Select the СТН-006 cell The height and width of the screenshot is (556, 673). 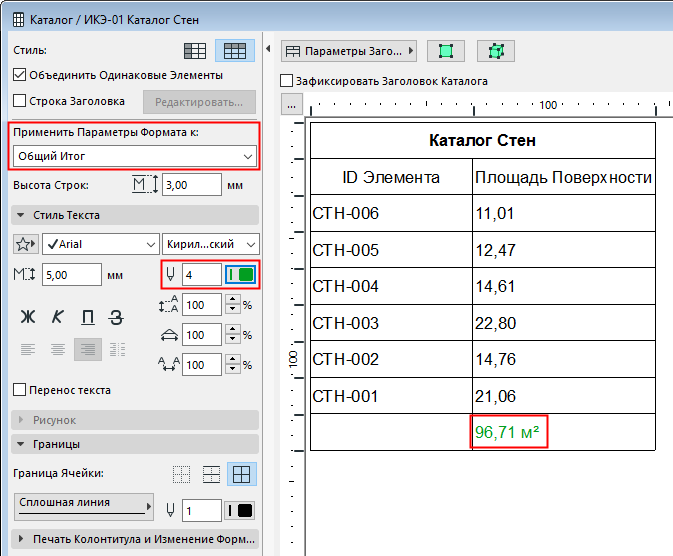point(391,213)
